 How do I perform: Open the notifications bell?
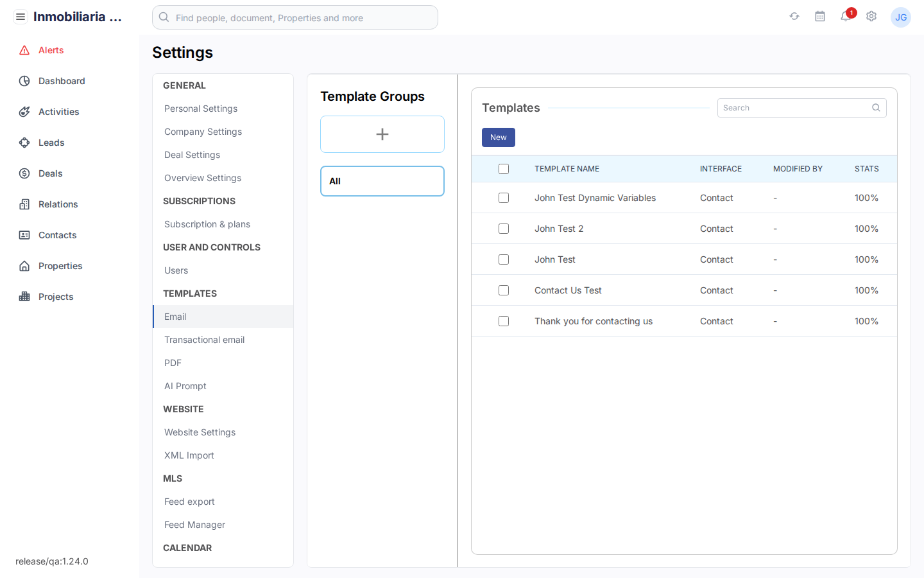click(846, 17)
